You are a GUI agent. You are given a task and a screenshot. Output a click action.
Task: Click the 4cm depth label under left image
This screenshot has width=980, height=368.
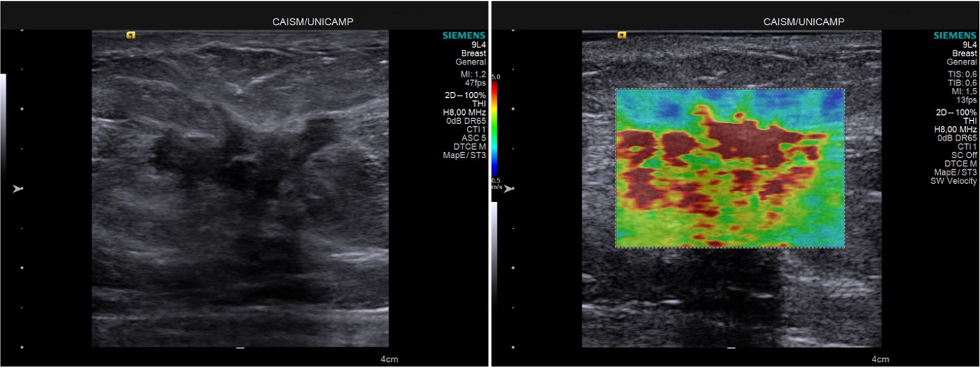(389, 359)
